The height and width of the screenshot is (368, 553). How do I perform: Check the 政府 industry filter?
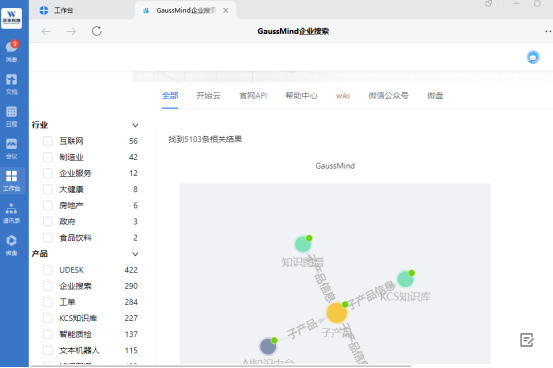[x=48, y=222]
